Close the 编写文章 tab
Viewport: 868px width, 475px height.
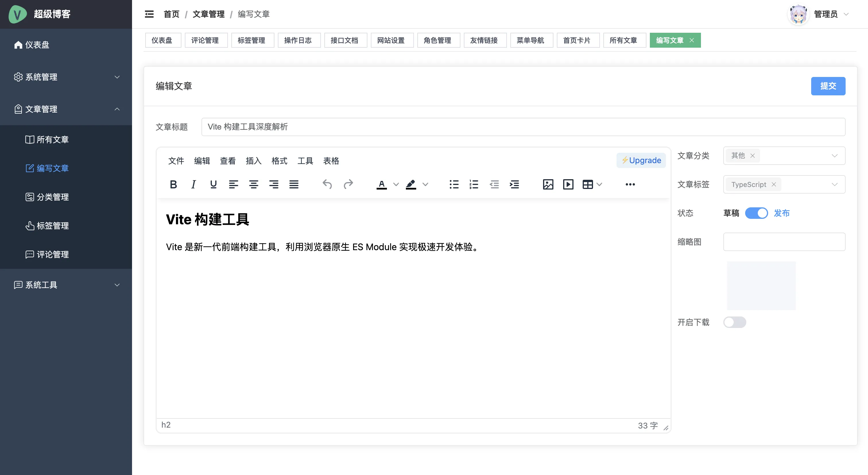click(692, 40)
